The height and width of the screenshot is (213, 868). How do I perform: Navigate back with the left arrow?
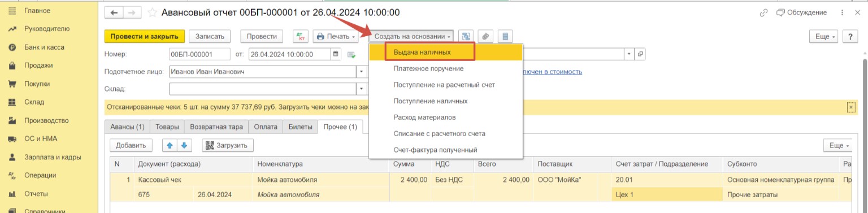click(115, 12)
